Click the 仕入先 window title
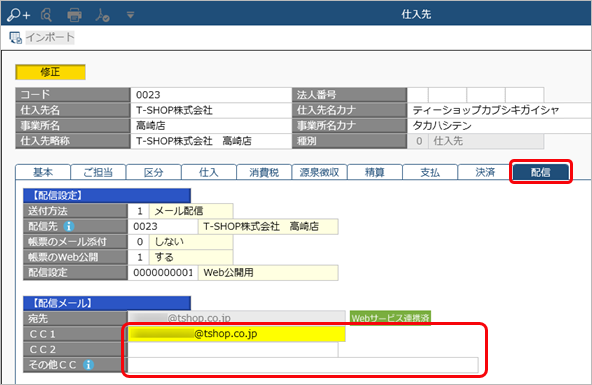Viewport: 592px width, 385px height. pyautogui.click(x=416, y=14)
